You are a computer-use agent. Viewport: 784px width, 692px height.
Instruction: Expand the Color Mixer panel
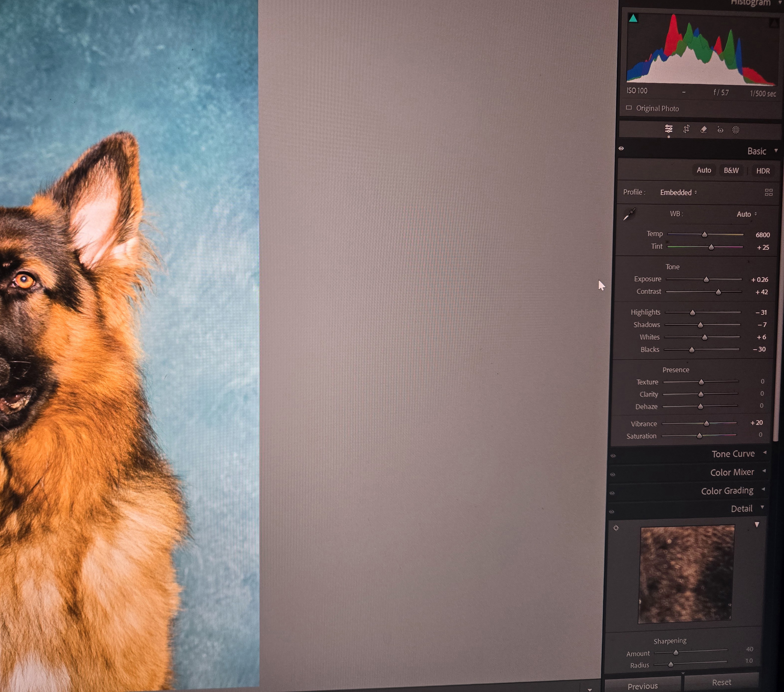tap(732, 472)
